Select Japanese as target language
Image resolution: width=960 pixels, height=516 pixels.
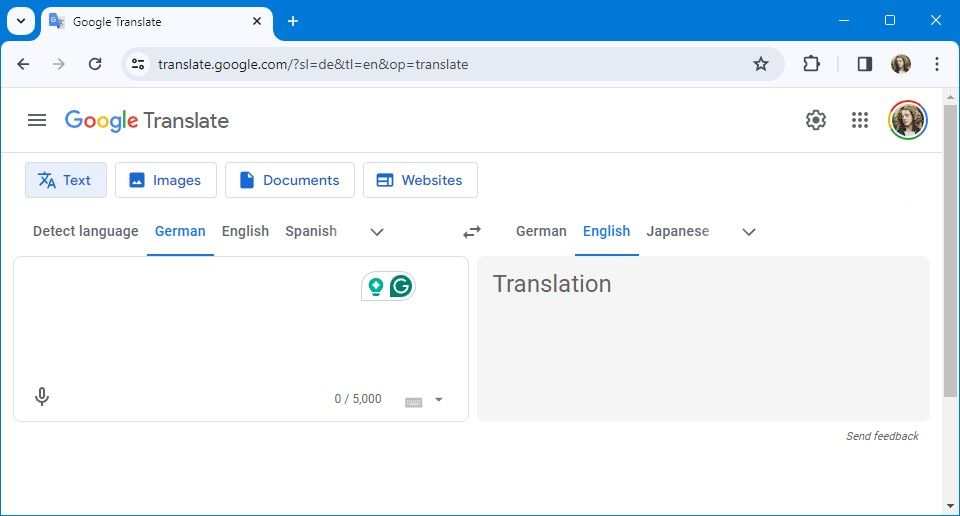pyautogui.click(x=678, y=231)
